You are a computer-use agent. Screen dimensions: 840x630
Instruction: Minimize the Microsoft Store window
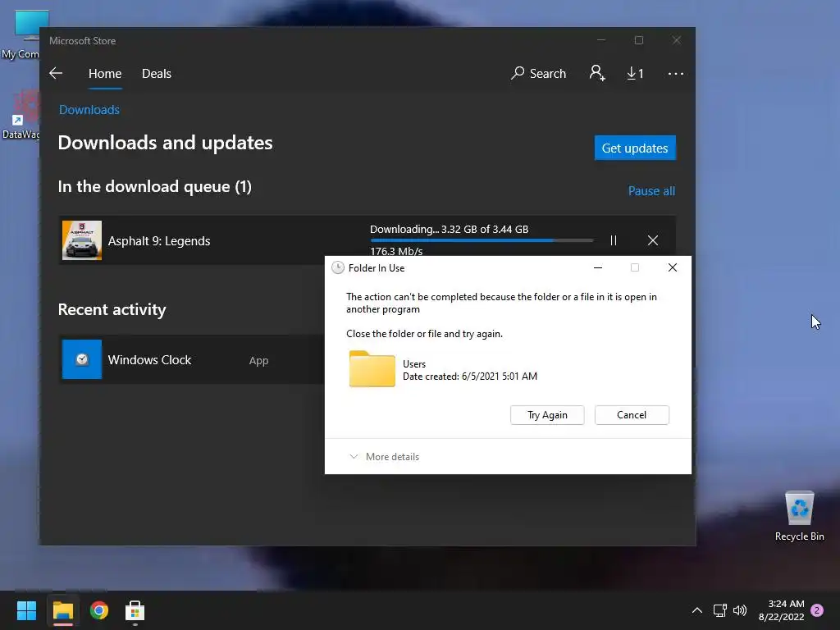[x=601, y=40]
